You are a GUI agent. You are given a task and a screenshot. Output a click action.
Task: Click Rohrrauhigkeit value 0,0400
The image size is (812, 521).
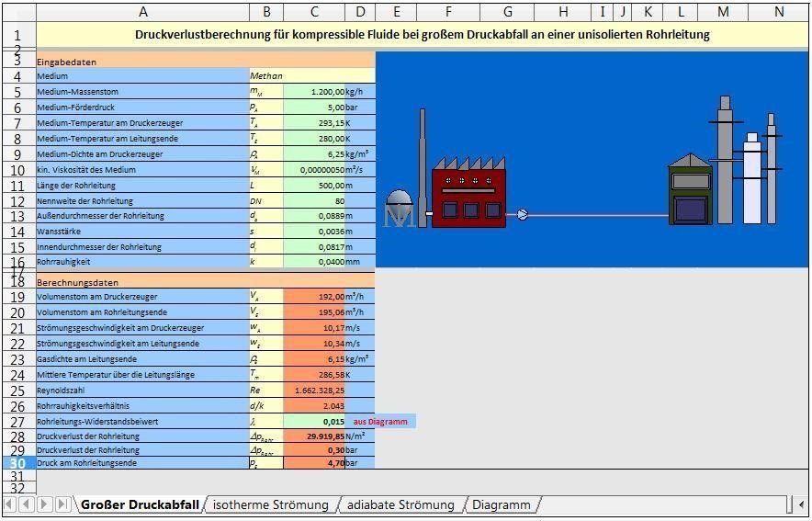pos(314,262)
